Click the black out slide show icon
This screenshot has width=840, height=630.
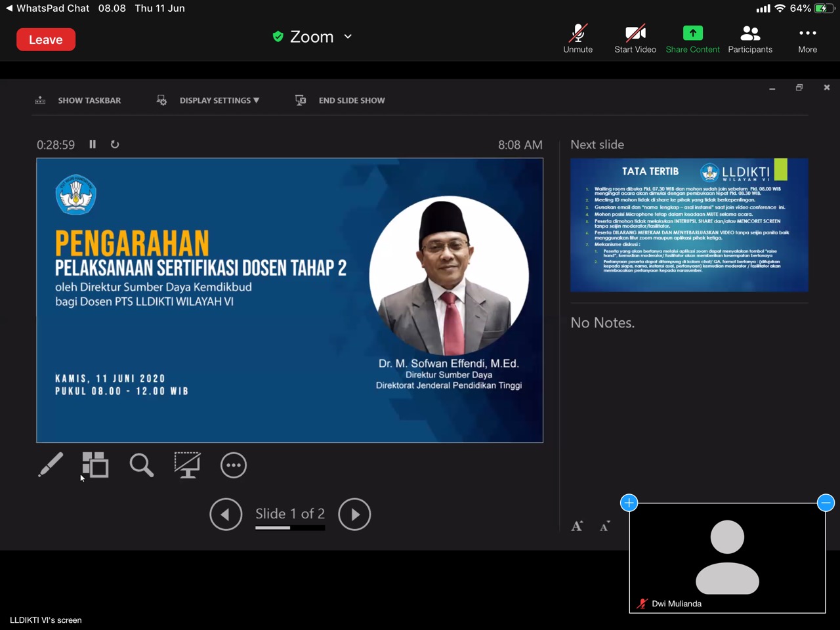point(187,465)
